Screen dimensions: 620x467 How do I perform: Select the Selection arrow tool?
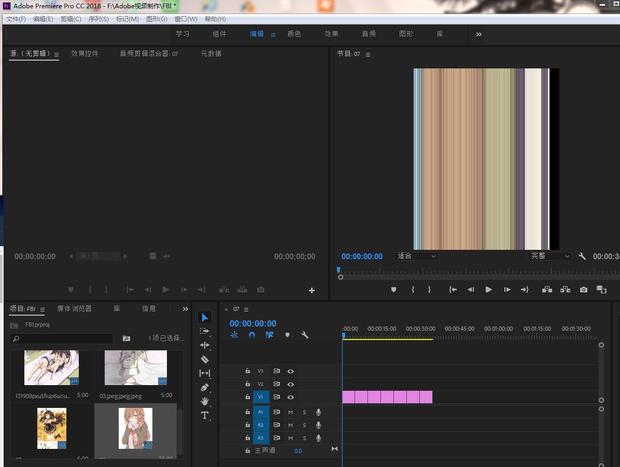[205, 317]
